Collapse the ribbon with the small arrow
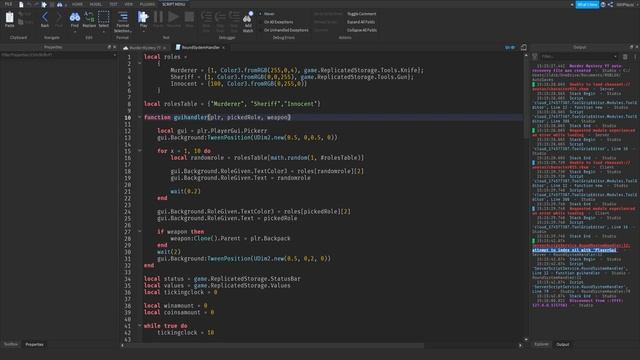640x360 pixels. [572, 4]
